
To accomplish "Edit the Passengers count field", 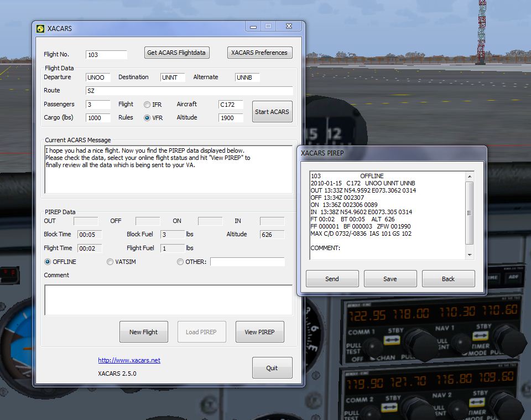I will coord(98,105).
